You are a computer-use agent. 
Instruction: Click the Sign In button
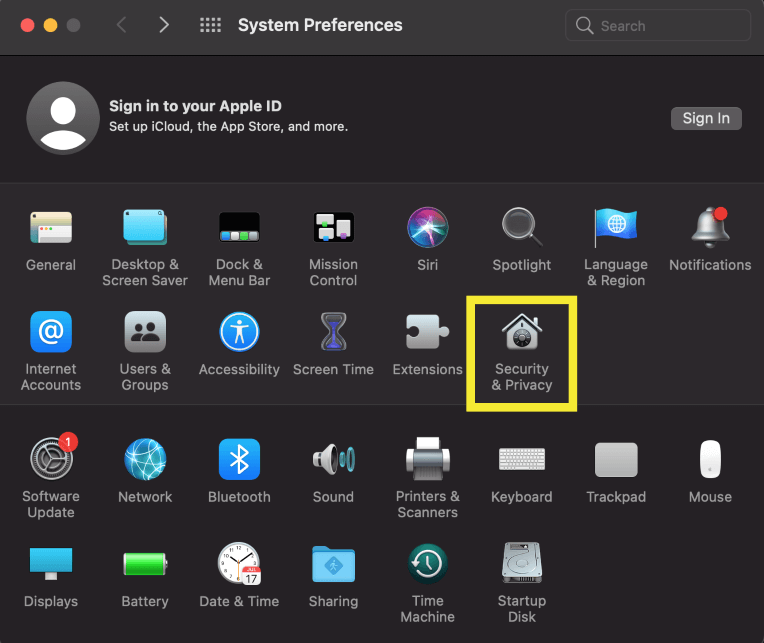pos(706,118)
